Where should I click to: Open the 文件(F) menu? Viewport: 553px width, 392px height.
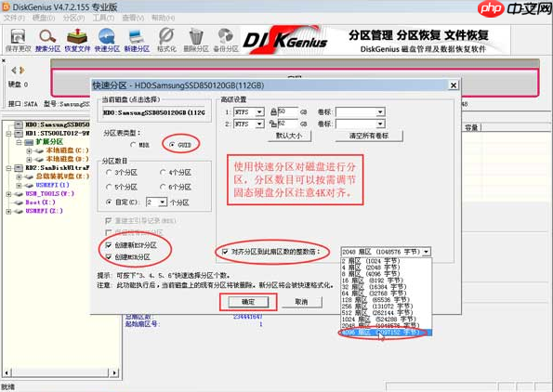[14, 18]
